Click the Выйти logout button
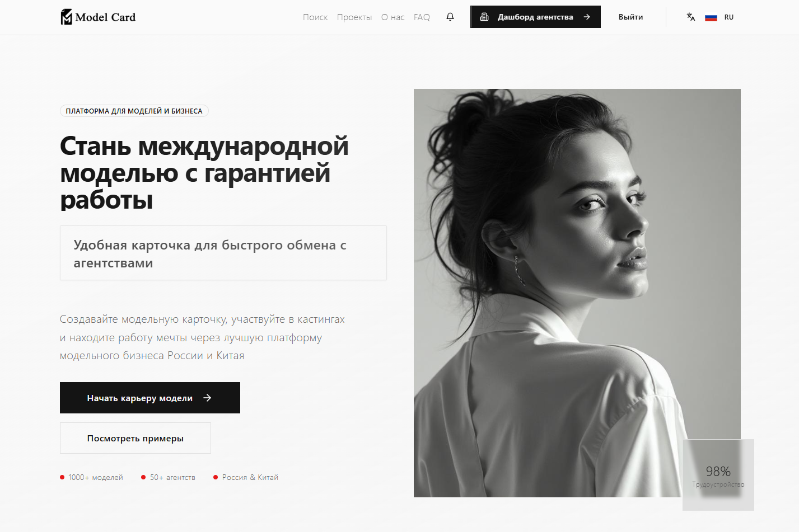This screenshot has height=532, width=799. pos(630,17)
